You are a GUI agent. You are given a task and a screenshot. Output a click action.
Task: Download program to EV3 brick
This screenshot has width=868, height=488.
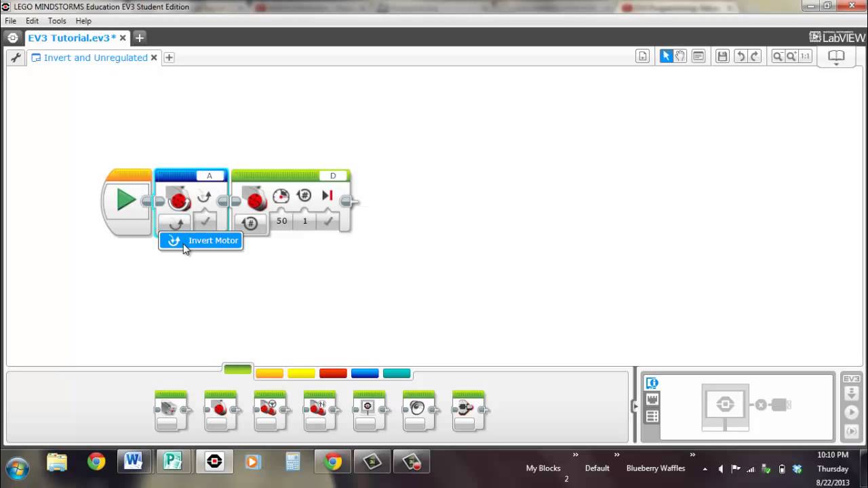coord(851,394)
